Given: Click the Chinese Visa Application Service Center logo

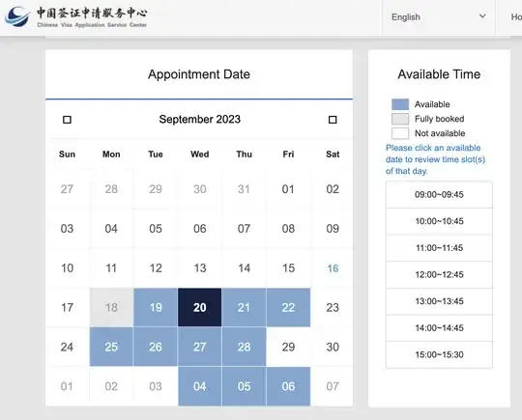Looking at the screenshot, I should (x=76, y=16).
